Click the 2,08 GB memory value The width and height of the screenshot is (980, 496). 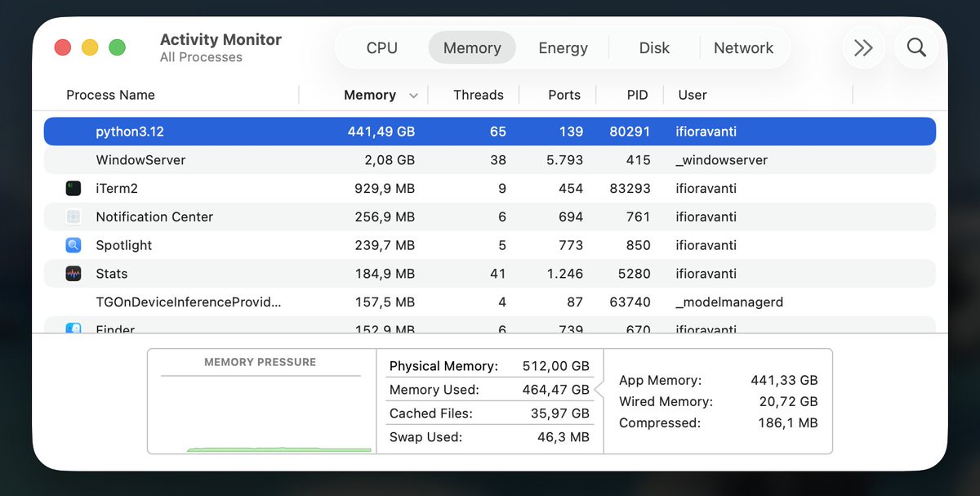(x=390, y=160)
